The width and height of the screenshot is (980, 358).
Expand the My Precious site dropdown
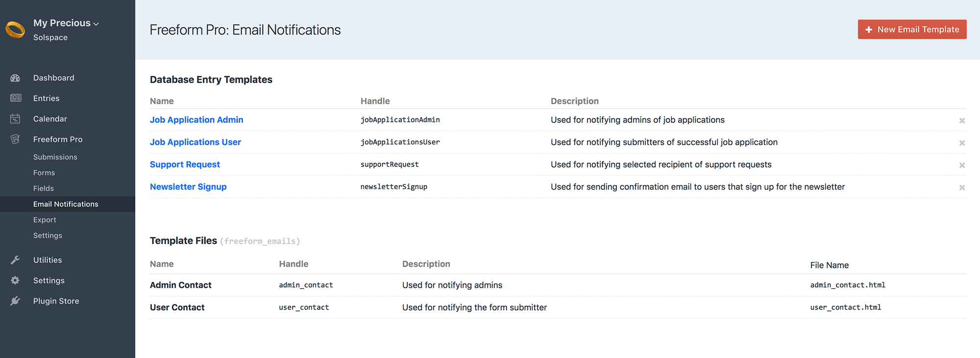pyautogui.click(x=66, y=23)
